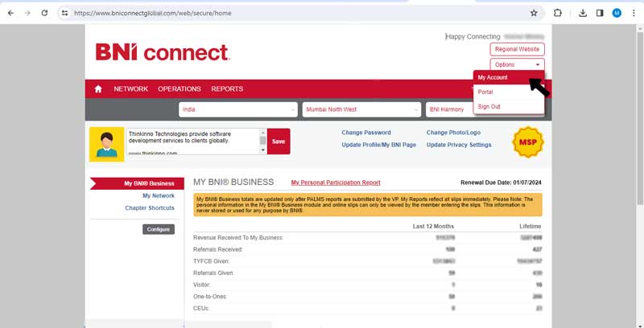The width and height of the screenshot is (644, 328).
Task: Click the red Save button
Action: [279, 141]
